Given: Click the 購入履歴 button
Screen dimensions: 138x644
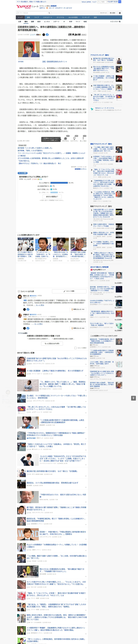Looking at the screenshot, I should click(112, 13).
